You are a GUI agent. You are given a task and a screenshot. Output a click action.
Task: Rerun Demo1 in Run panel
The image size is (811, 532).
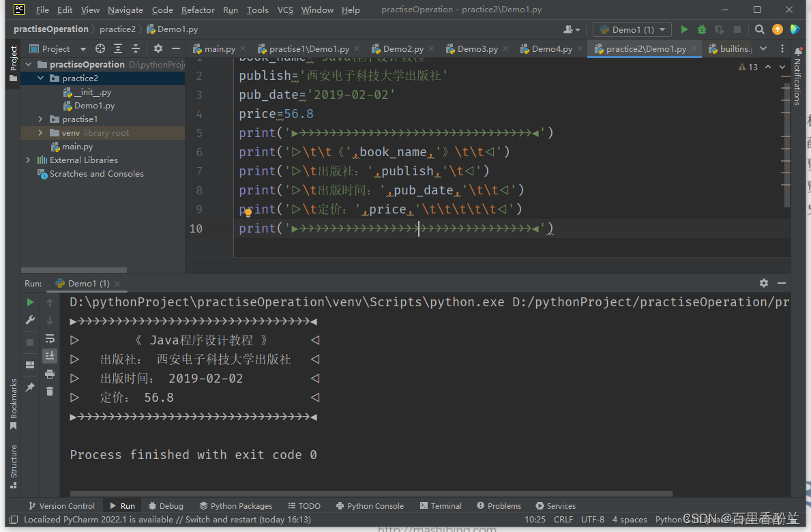click(x=30, y=302)
